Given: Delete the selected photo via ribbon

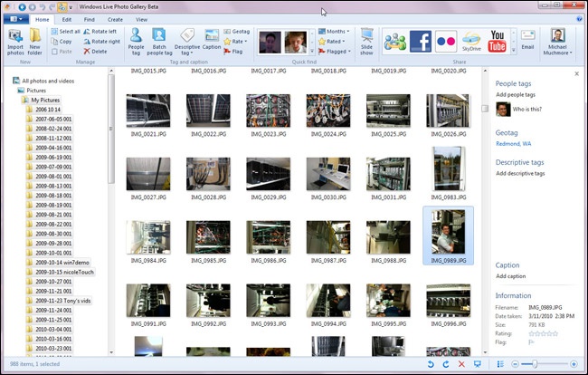Looking at the screenshot, I should [x=95, y=52].
